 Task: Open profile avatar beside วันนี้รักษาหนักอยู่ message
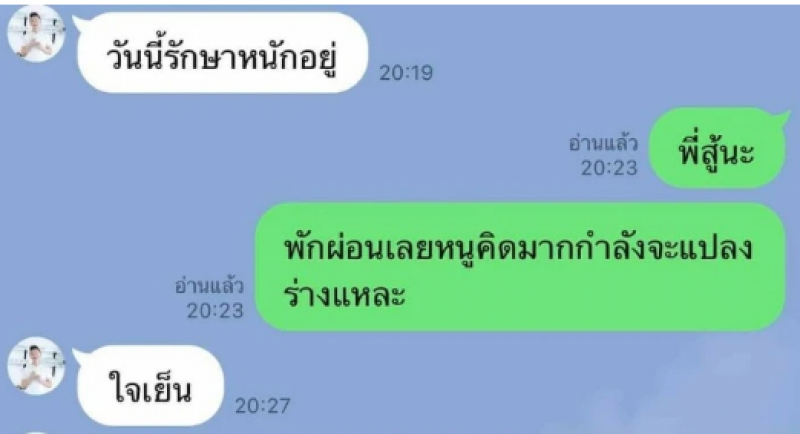click(36, 34)
